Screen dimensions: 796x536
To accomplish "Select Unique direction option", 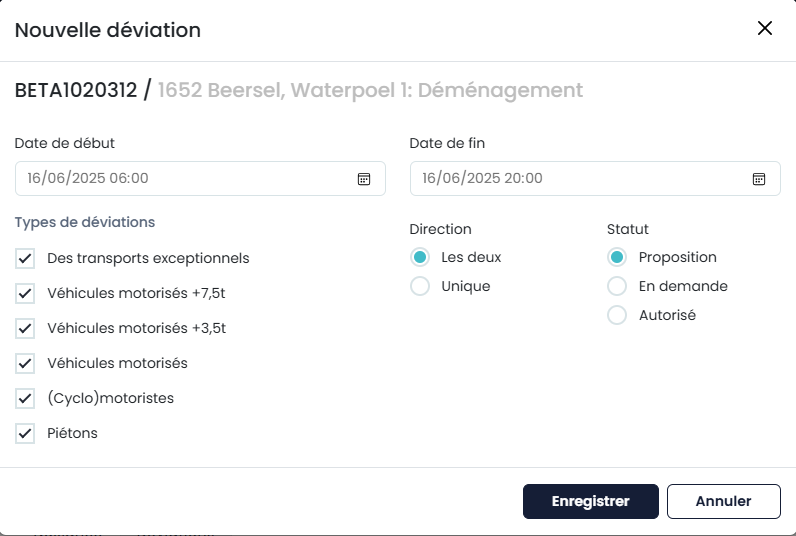I will pos(420,286).
